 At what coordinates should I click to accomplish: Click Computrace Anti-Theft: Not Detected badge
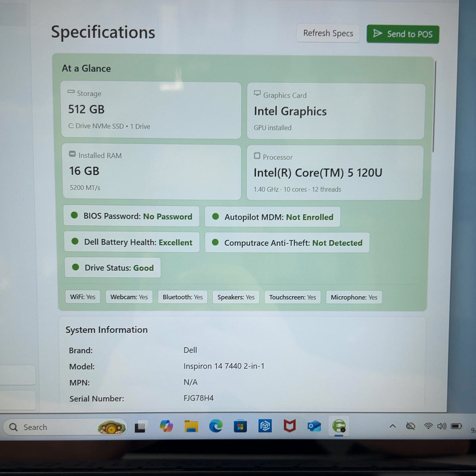287,243
